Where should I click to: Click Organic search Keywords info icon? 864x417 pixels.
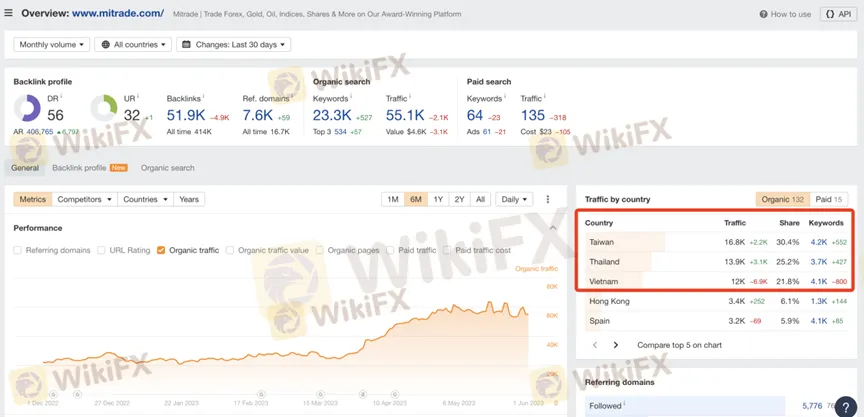[351, 97]
